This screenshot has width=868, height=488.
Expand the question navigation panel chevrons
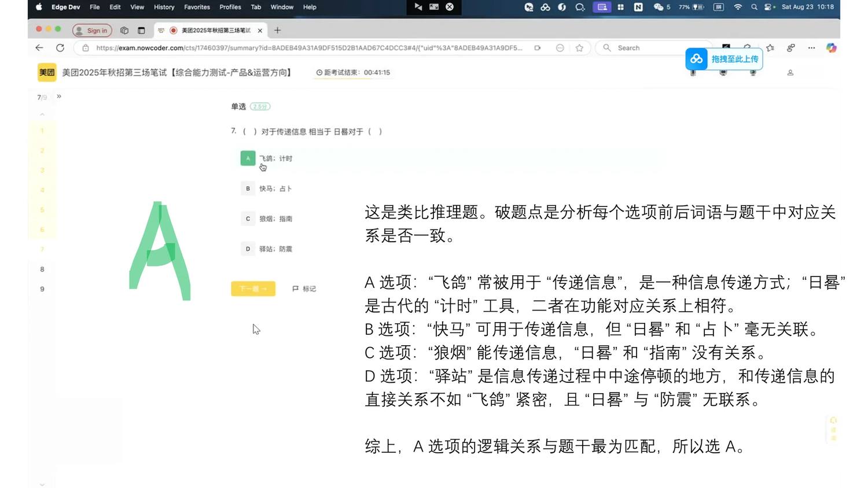[59, 97]
